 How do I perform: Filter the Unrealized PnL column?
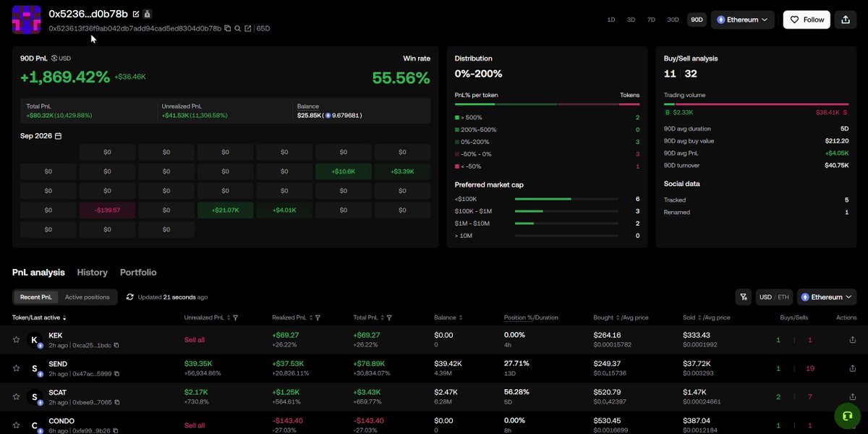point(236,318)
